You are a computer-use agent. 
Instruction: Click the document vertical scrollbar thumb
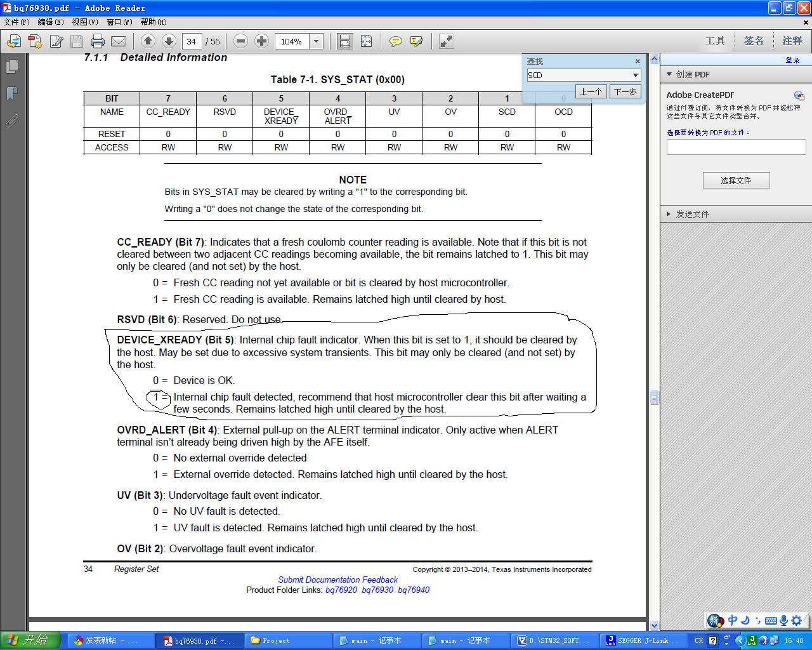655,397
